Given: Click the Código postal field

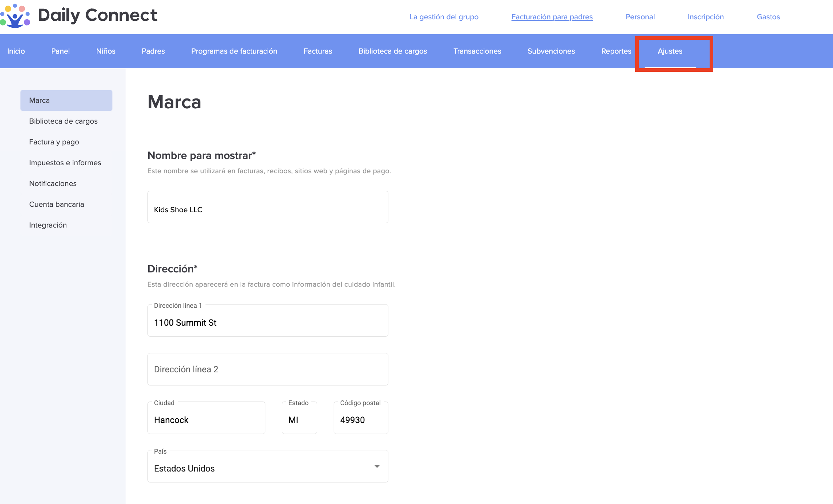Looking at the screenshot, I should pos(360,420).
